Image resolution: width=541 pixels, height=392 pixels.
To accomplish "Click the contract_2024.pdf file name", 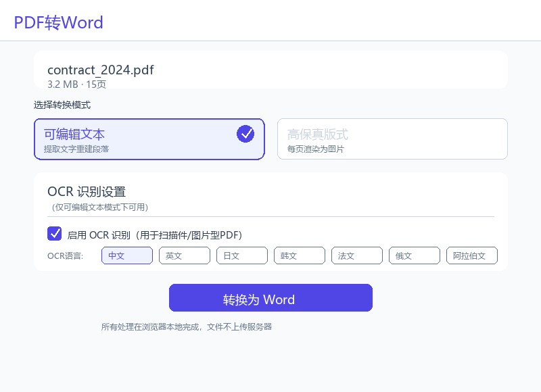I will point(101,70).
